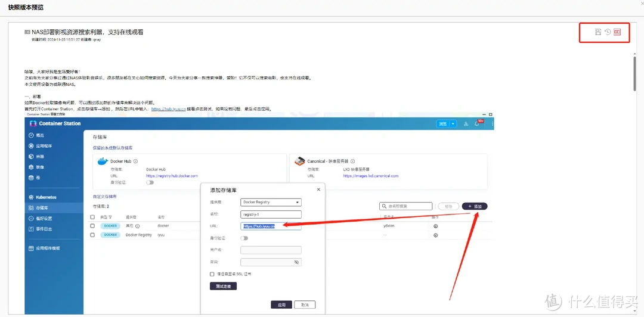Click 取消 cancel in the dialog
Screen dimensions: 644x317
(x=305, y=304)
